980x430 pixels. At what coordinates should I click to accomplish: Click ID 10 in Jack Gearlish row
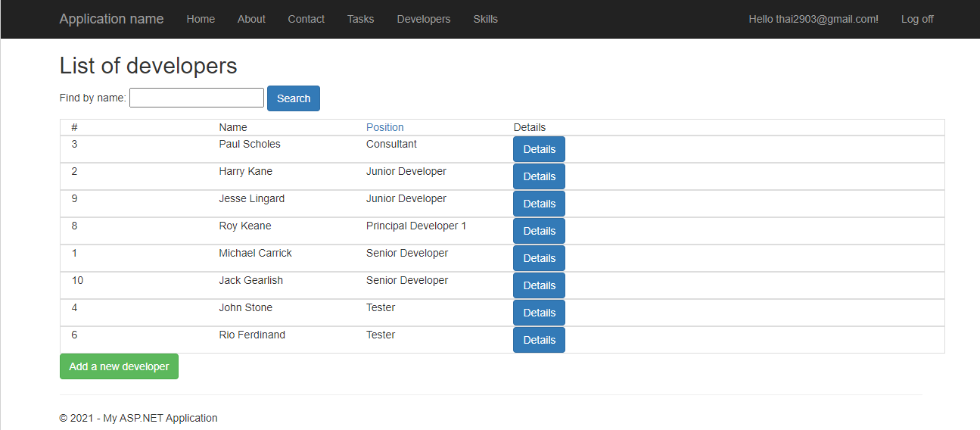77,280
